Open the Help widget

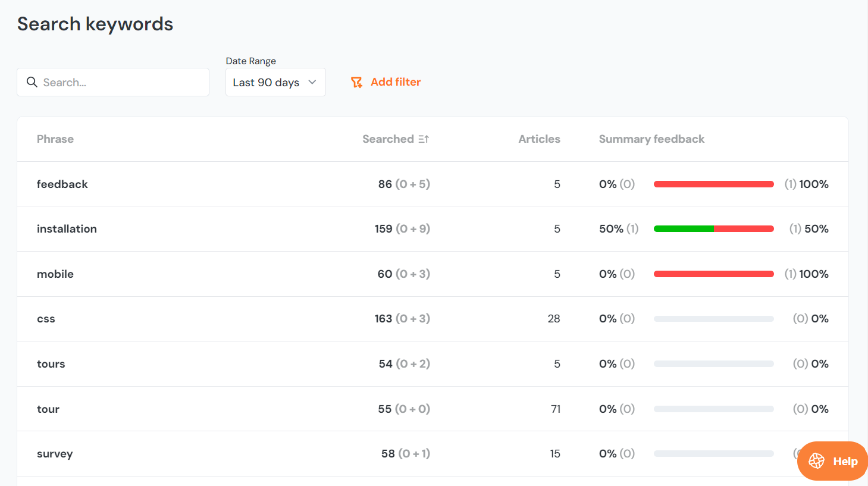833,461
